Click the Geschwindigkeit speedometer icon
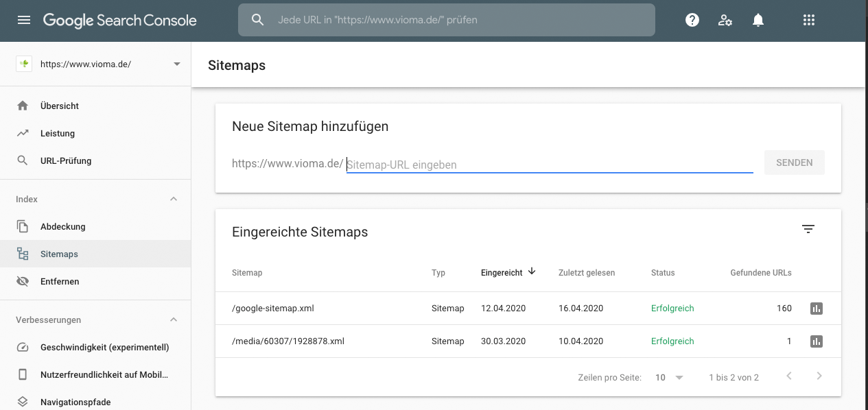The width and height of the screenshot is (868, 410). pyautogui.click(x=23, y=347)
